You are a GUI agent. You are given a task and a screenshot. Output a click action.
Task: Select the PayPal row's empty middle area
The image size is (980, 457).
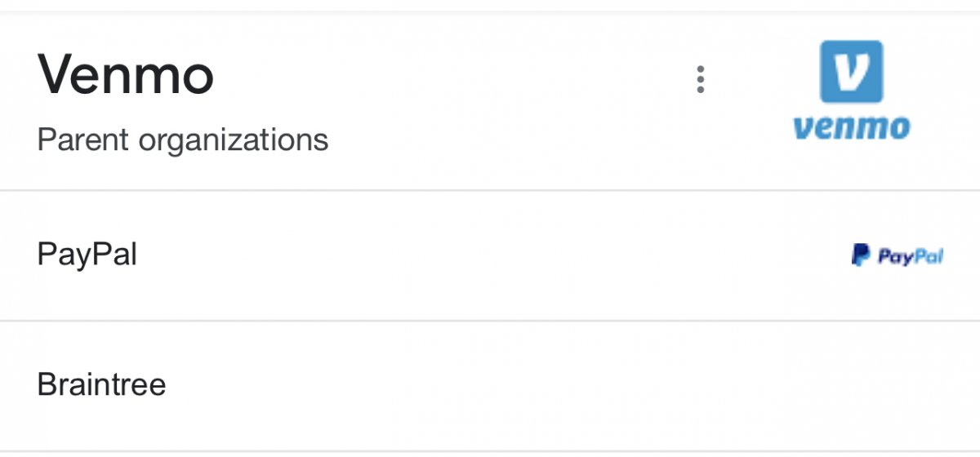click(490, 255)
